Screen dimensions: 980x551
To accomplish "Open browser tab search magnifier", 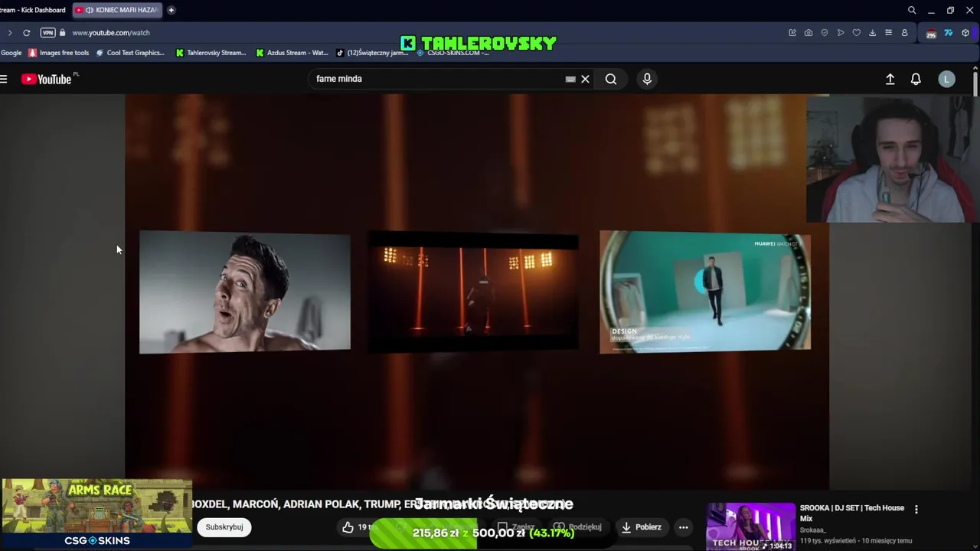I will point(912,10).
